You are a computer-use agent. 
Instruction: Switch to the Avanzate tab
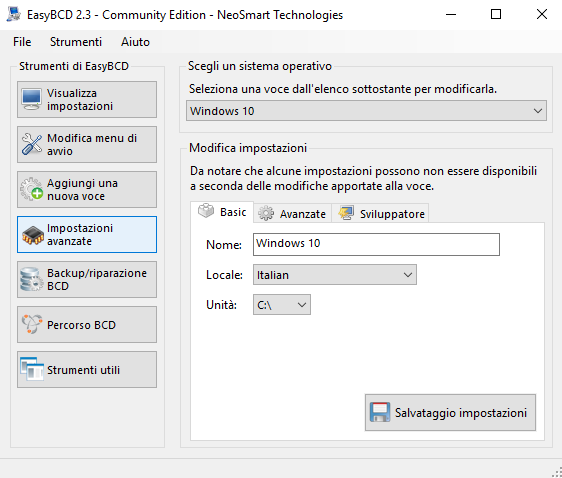coord(292,214)
